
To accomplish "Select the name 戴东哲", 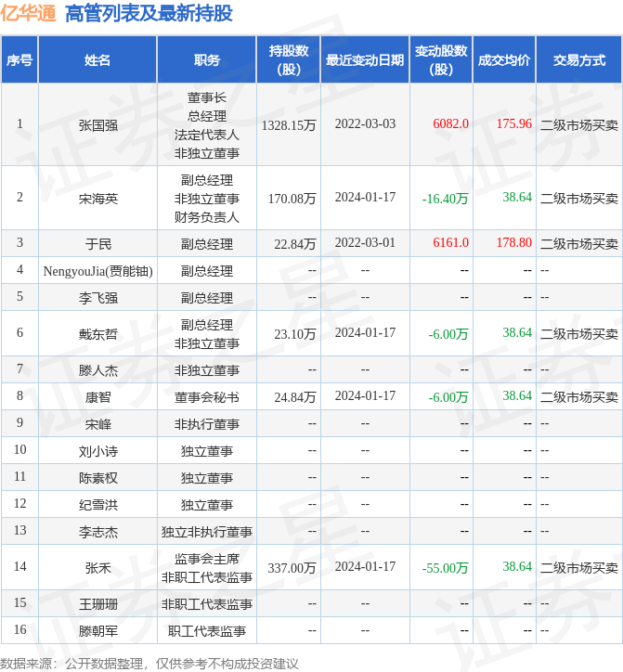I will click(x=98, y=334).
